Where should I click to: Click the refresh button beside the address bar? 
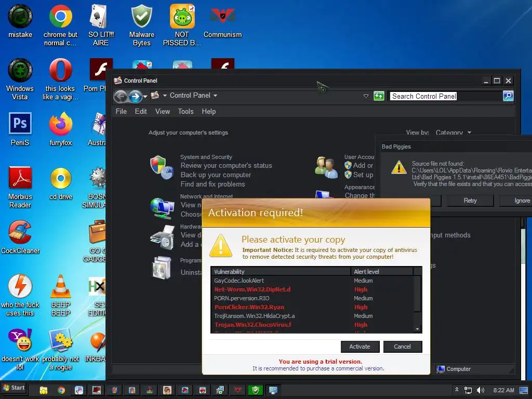click(x=379, y=96)
